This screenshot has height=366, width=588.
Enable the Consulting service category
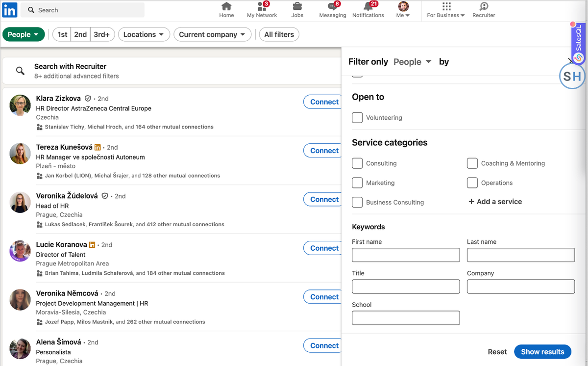coord(357,163)
